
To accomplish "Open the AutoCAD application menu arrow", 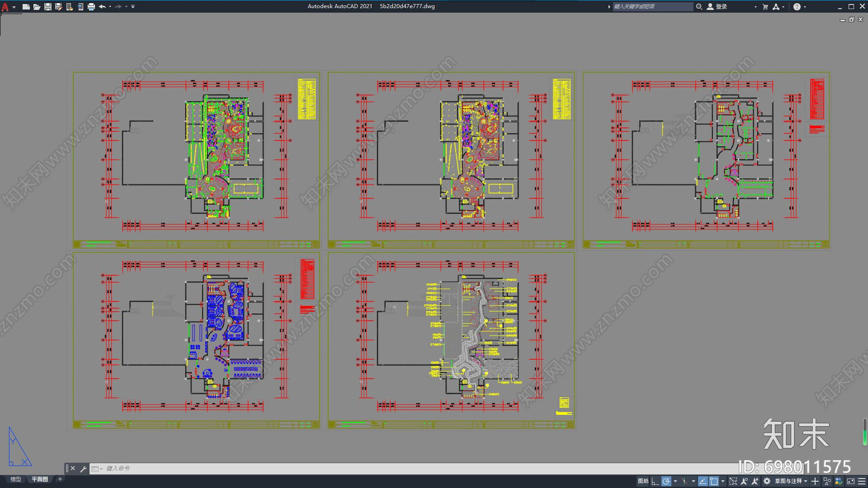I will (x=14, y=7).
